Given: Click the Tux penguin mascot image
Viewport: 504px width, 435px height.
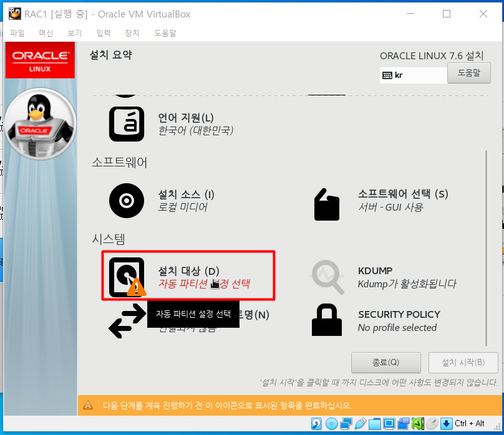Looking at the screenshot, I should 41,123.
